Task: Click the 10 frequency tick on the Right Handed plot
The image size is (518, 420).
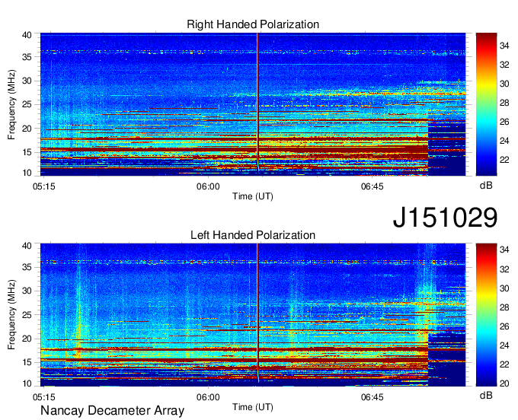Action: pos(27,173)
